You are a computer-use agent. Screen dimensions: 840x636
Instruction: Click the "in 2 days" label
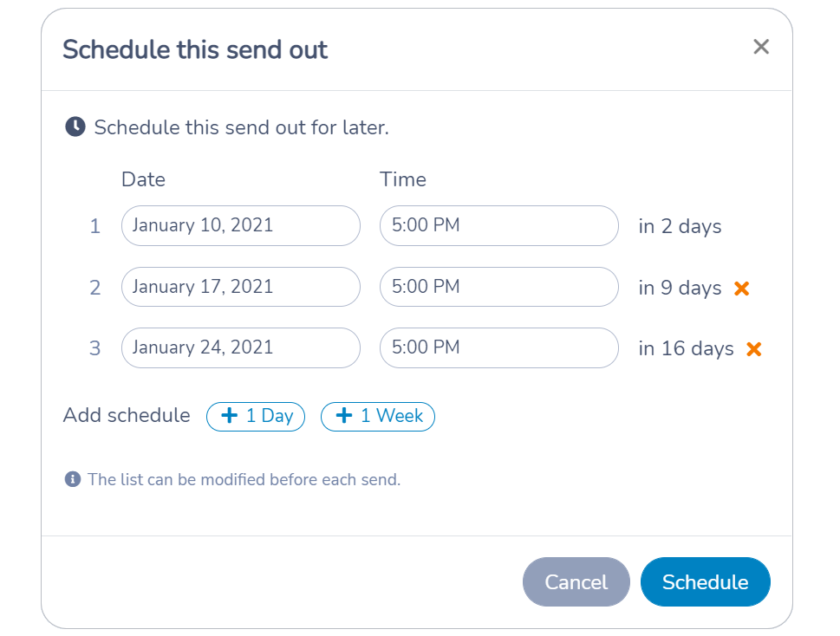680,227
